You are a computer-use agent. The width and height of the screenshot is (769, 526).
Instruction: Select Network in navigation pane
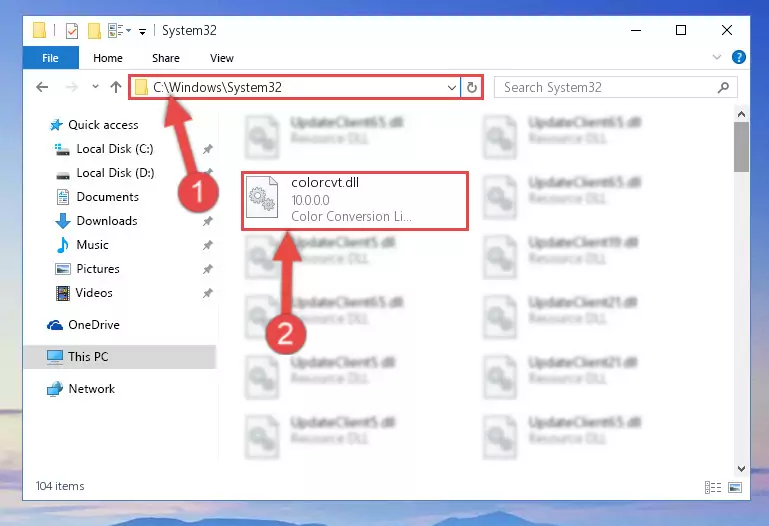(92, 389)
